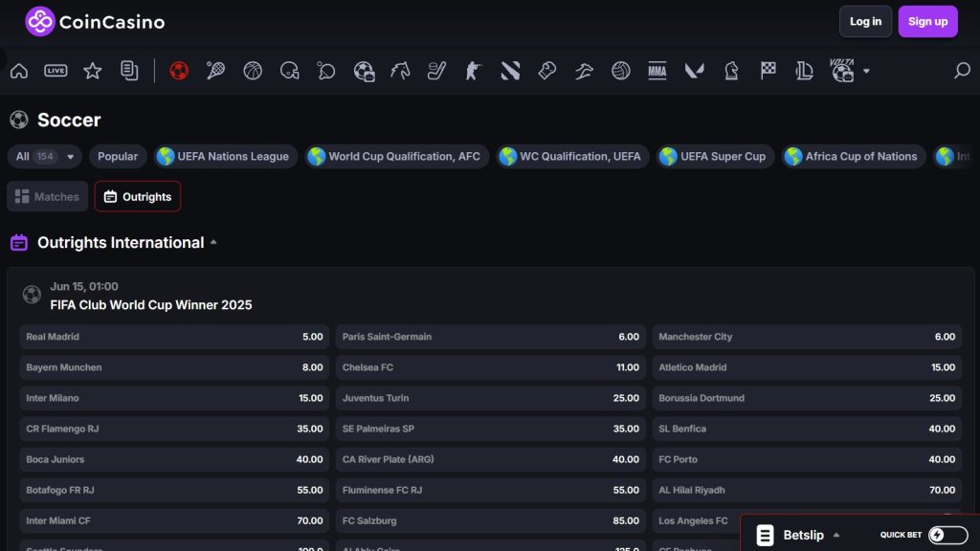Select the American Football helmet icon
Image resolution: width=980 pixels, height=551 pixels.
pos(289,71)
